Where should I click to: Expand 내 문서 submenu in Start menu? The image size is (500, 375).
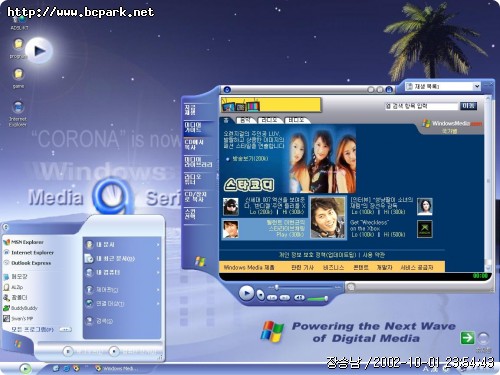122,245
